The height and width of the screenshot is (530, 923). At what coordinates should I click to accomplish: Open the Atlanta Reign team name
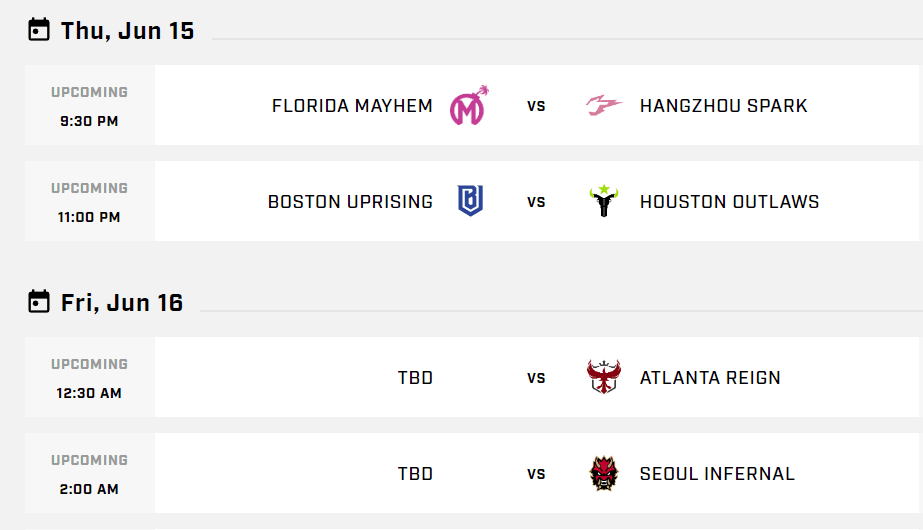coord(710,378)
